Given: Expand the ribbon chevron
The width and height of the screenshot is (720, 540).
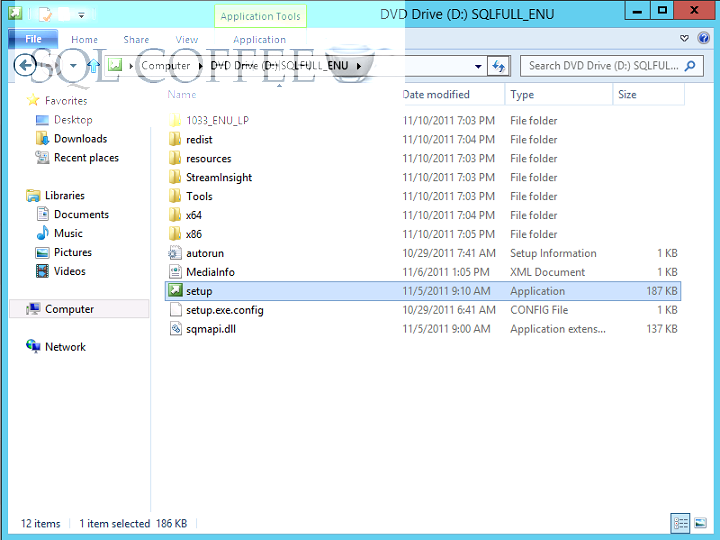Looking at the screenshot, I should (x=684, y=38).
